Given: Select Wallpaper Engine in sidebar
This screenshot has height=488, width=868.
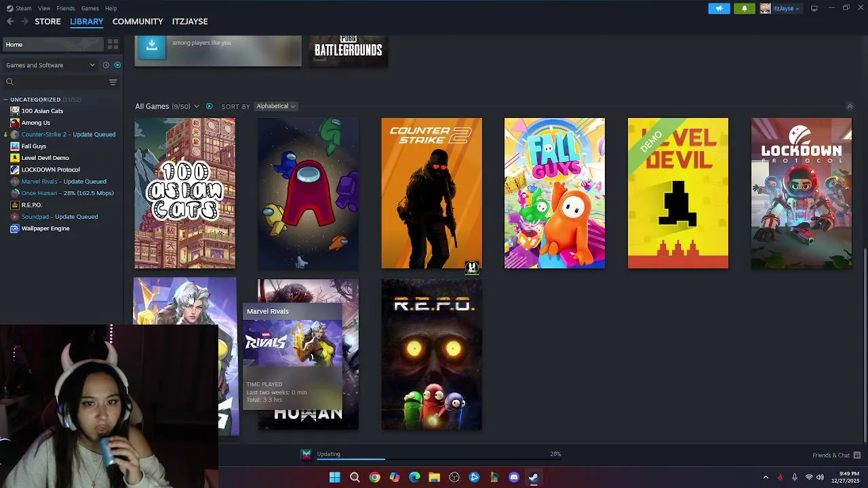Looking at the screenshot, I should click(45, 228).
